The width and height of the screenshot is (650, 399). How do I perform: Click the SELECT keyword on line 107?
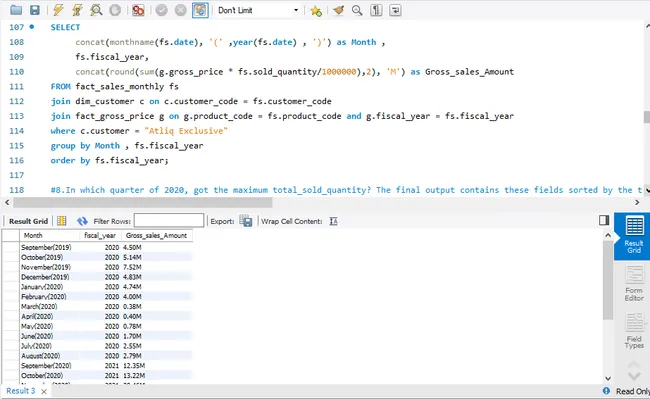click(65, 27)
